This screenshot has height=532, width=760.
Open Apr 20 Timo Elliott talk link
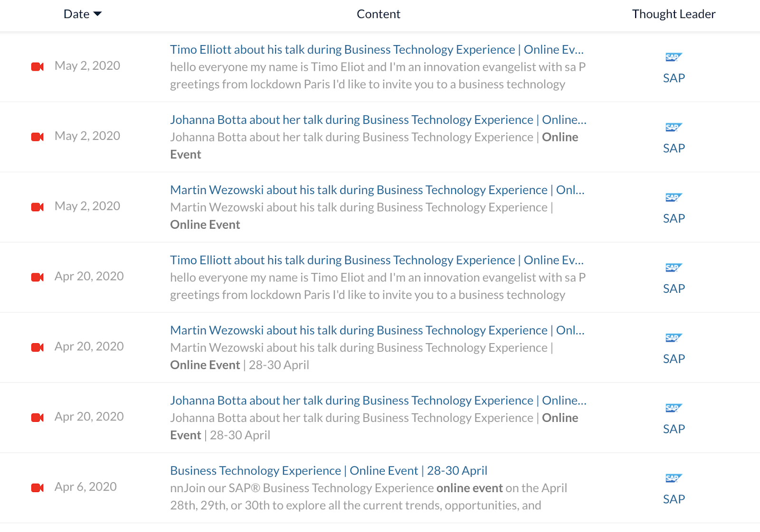377,260
